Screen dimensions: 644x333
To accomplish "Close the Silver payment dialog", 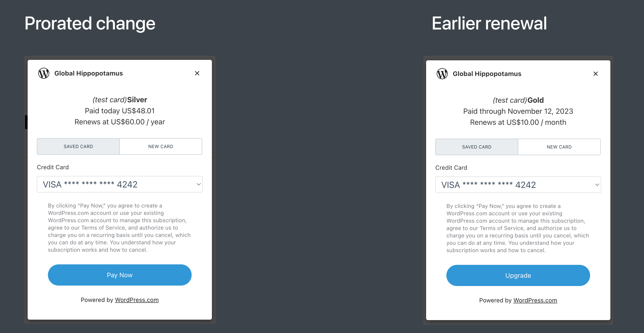I will tap(197, 73).
